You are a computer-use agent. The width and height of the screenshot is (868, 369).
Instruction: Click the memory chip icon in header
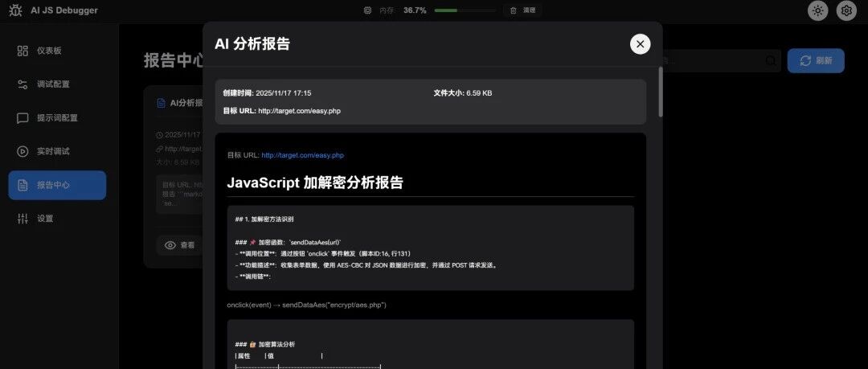367,10
